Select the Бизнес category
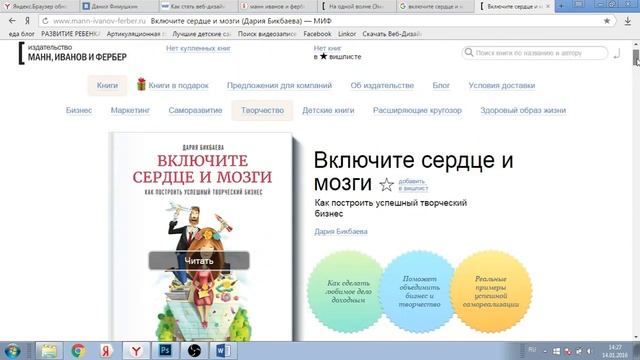Viewport: 640px width, 360px height. (x=79, y=110)
